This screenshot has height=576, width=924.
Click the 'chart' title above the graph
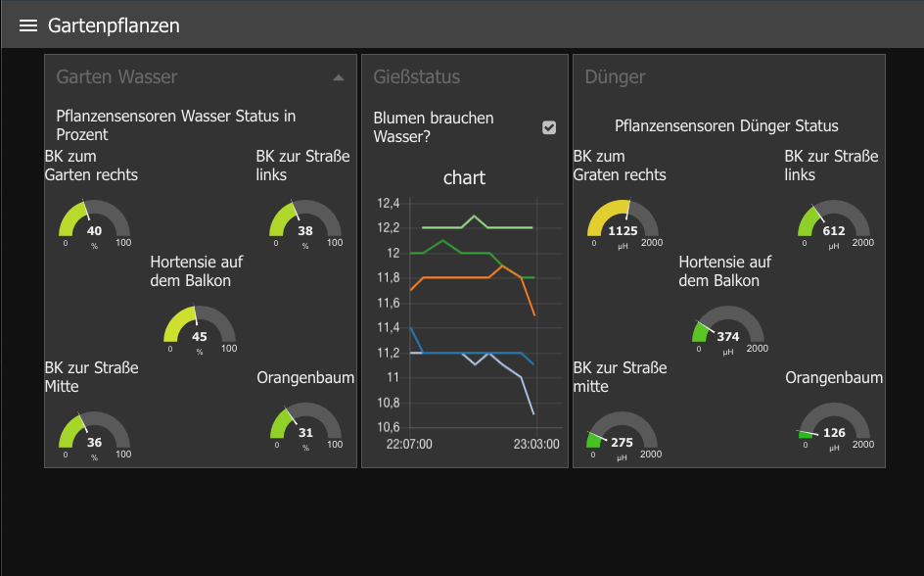(464, 177)
